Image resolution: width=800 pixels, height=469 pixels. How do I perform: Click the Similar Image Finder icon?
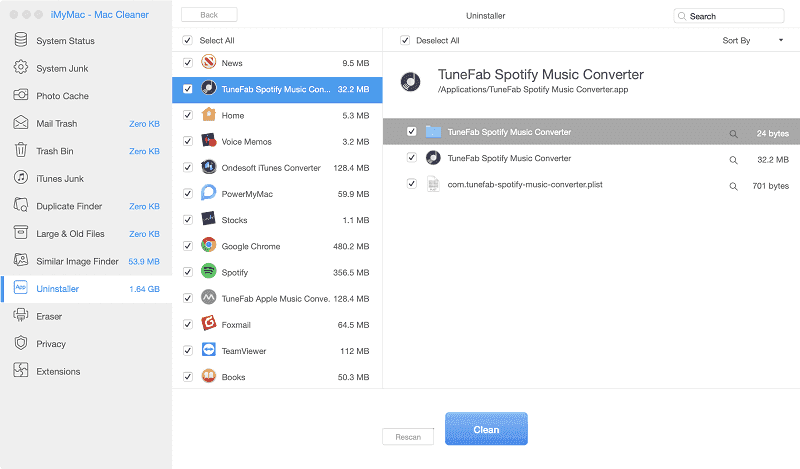coord(20,260)
